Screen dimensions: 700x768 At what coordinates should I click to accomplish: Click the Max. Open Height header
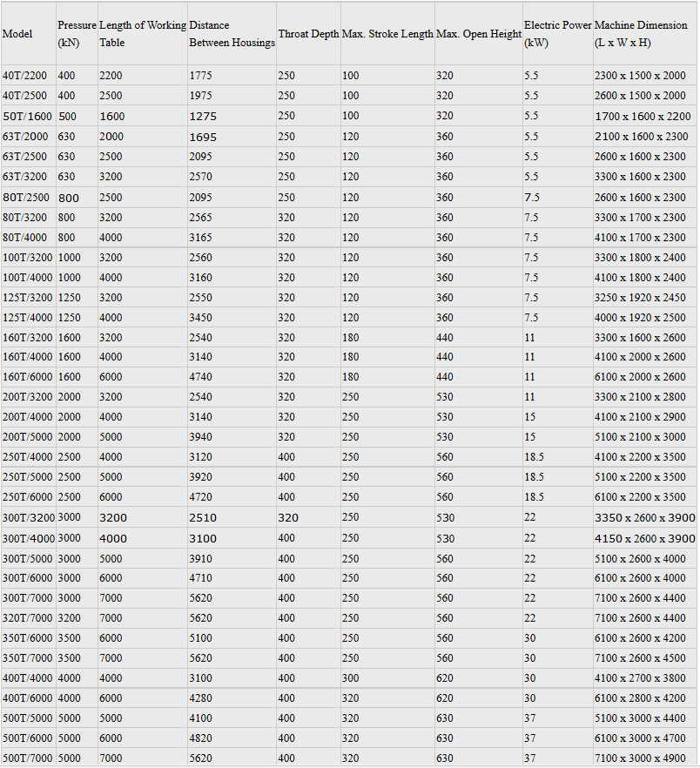point(479,34)
